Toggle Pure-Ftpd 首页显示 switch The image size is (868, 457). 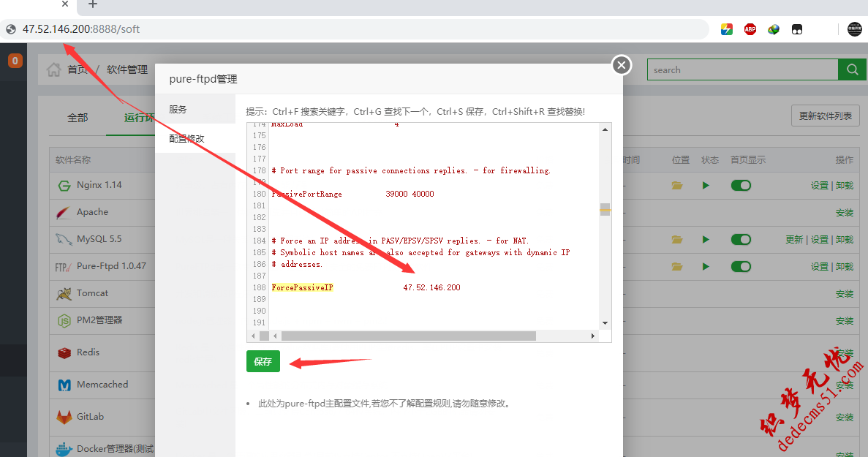tap(741, 267)
